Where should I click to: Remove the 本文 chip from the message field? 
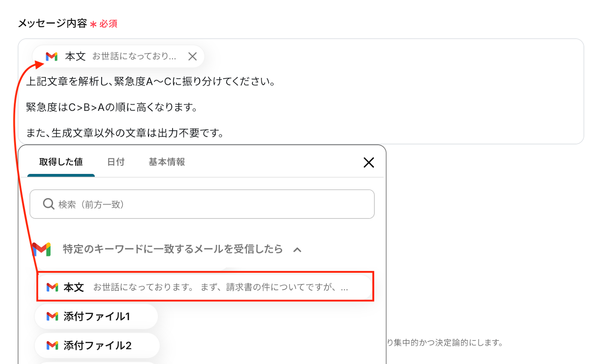pyautogui.click(x=192, y=56)
